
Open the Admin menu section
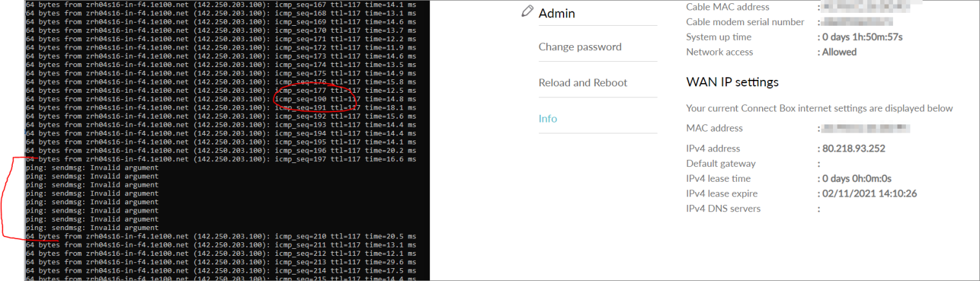(556, 13)
